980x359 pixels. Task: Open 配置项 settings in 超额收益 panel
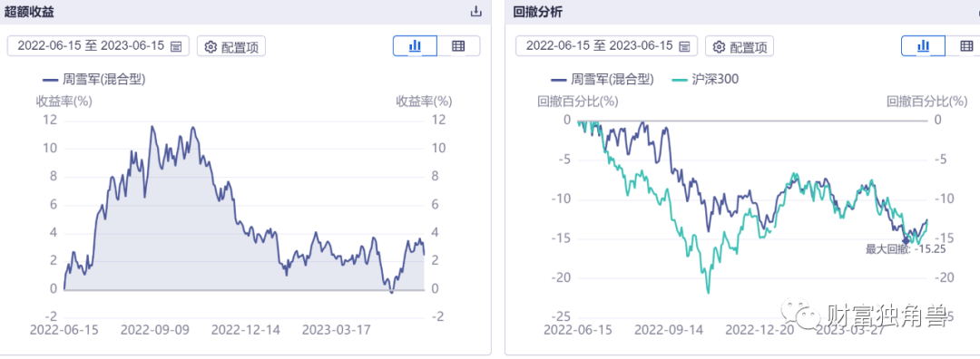click(x=231, y=46)
